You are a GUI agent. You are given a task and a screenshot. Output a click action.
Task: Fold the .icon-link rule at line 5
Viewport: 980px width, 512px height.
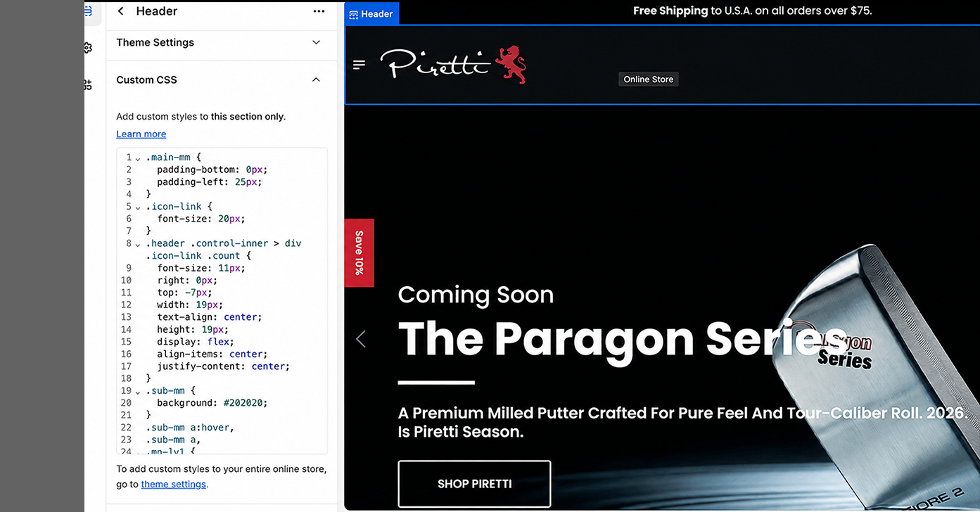click(x=138, y=207)
